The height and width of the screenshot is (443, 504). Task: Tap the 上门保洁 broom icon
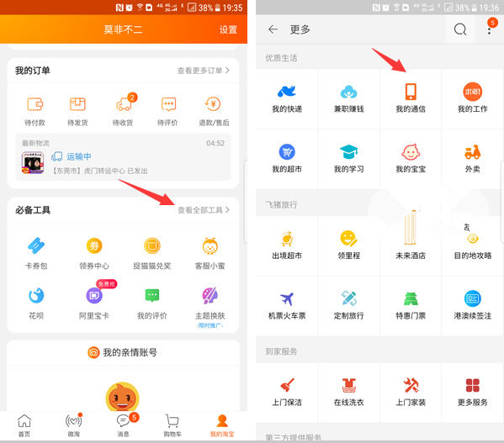pos(287,385)
